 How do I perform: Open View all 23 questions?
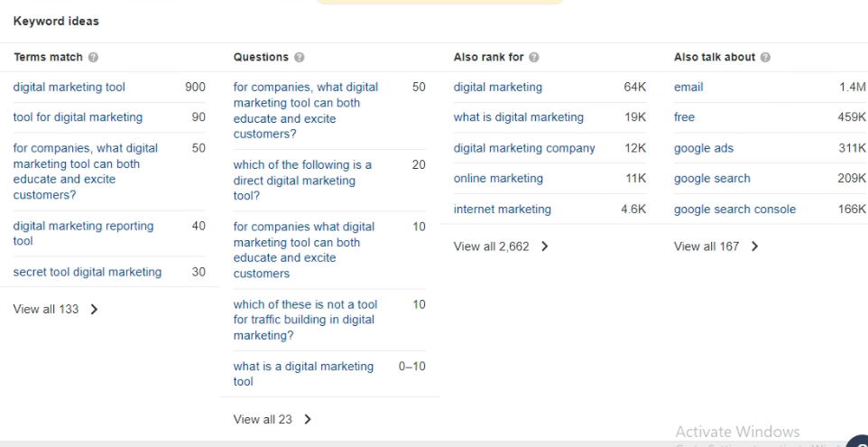263,419
